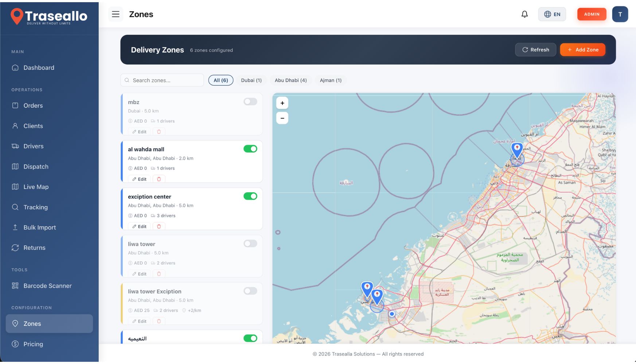The height and width of the screenshot is (364, 636).
Task: Refresh the delivery zones list
Action: click(535, 50)
